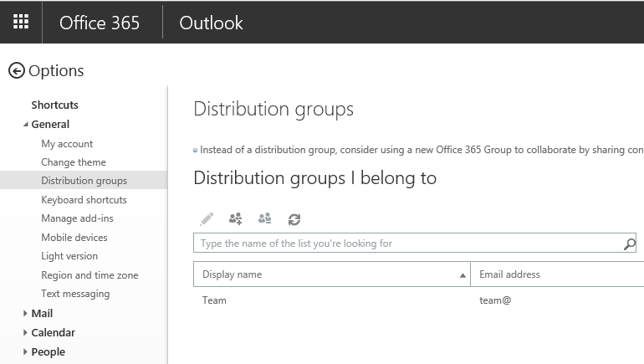This screenshot has height=364, width=644.
Task: Expand the Mail section
Action: coord(25,314)
